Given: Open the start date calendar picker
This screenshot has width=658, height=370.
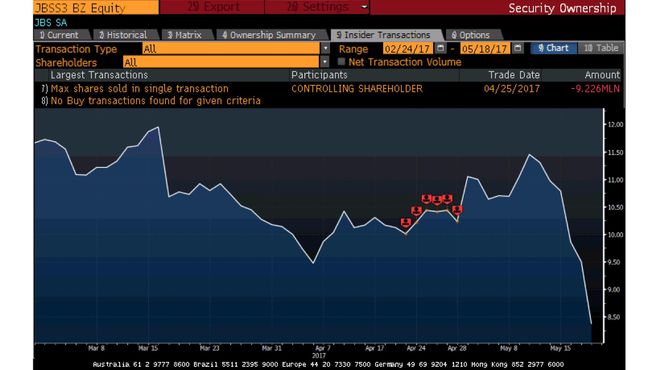Looking at the screenshot, I should tap(440, 48).
